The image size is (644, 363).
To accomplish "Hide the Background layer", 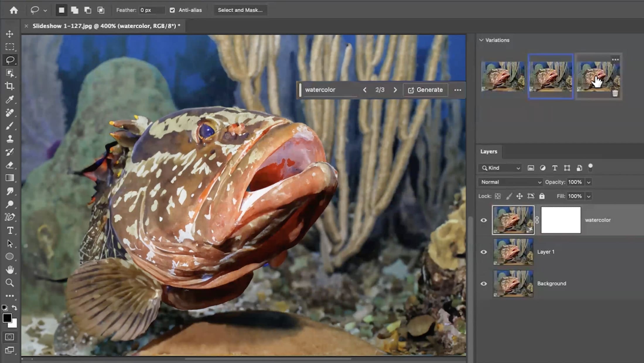I will click(x=484, y=284).
